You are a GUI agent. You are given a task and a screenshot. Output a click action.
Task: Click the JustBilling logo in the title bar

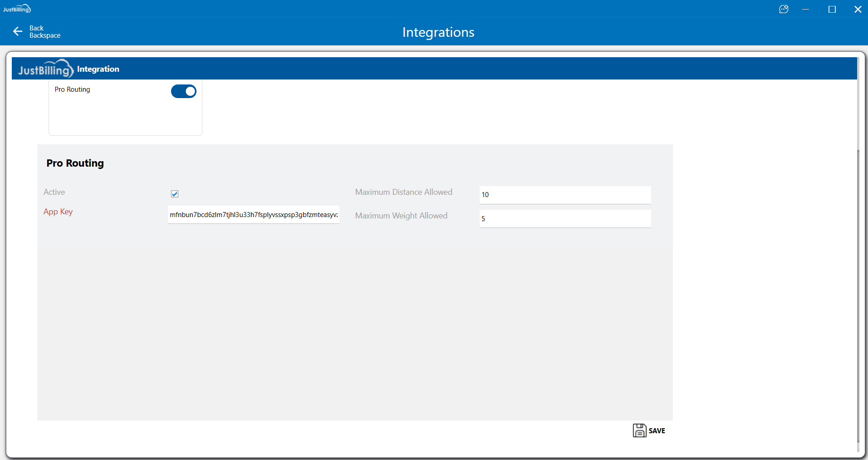pyautogui.click(x=17, y=9)
